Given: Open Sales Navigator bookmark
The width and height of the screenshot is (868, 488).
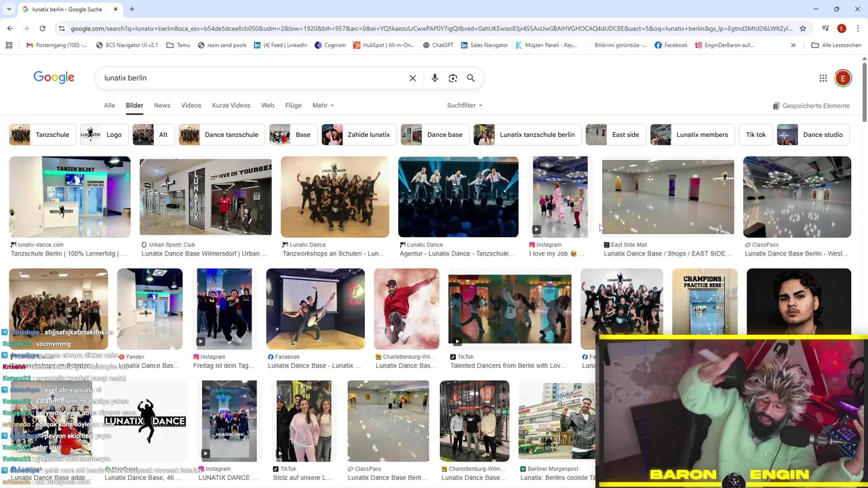Looking at the screenshot, I should (x=484, y=45).
